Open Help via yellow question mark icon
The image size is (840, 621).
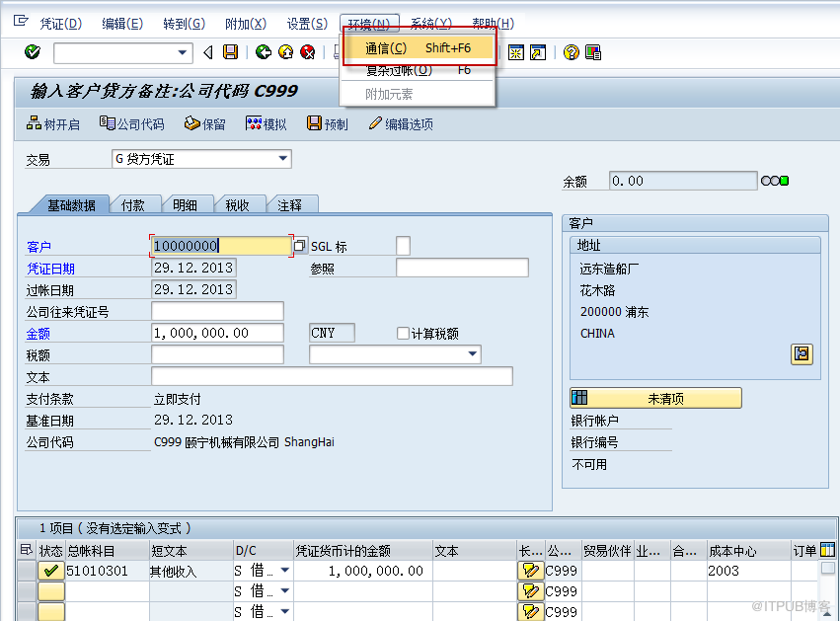tap(571, 52)
